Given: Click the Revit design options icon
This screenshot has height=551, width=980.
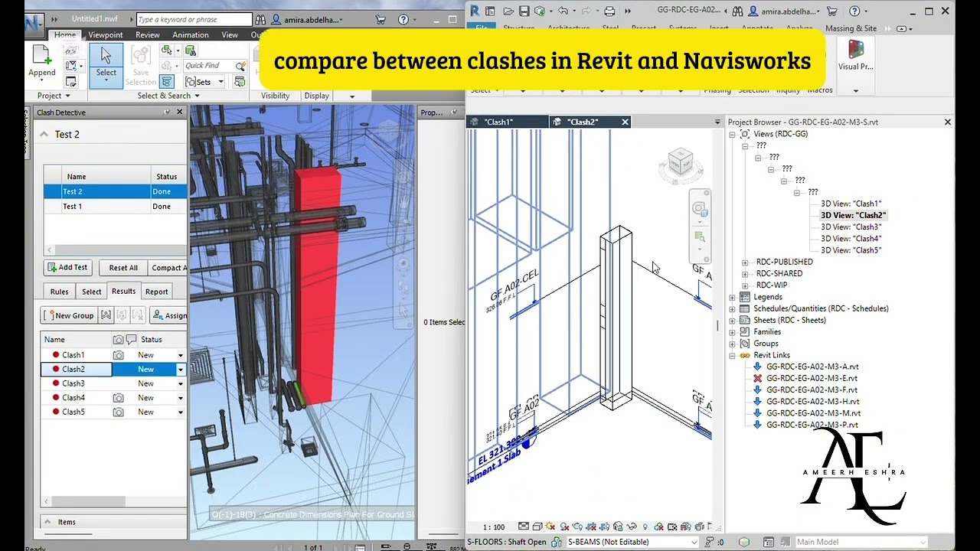Looking at the screenshot, I should (x=768, y=542).
